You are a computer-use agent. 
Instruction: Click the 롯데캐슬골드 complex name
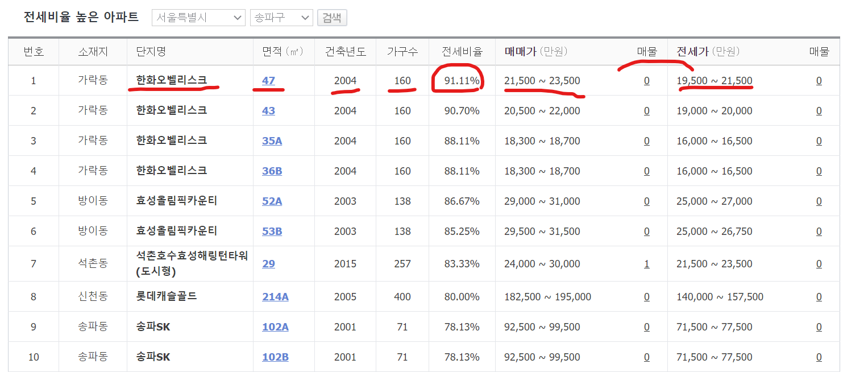(x=167, y=296)
